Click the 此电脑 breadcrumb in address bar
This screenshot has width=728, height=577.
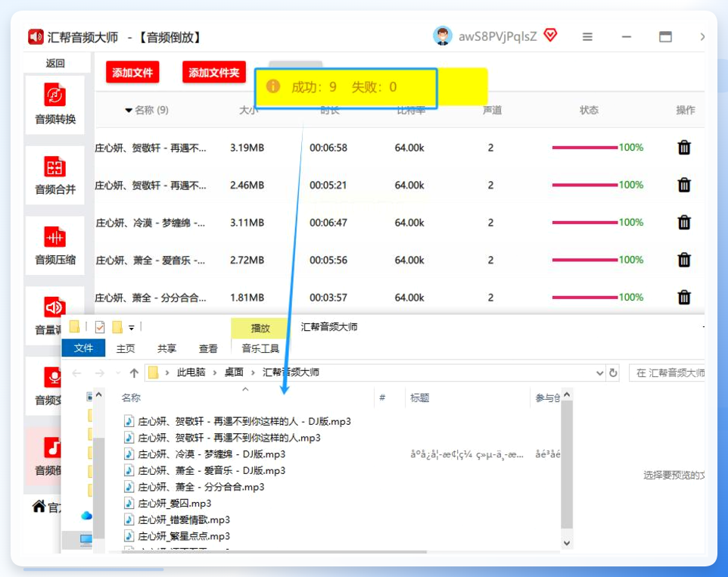coord(191,372)
